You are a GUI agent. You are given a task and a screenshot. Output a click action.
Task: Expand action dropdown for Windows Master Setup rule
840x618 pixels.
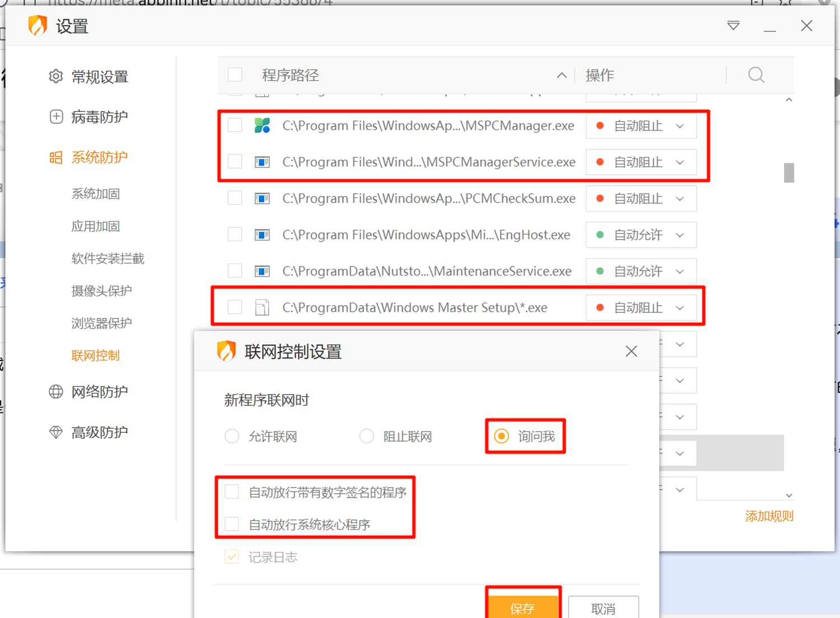(680, 308)
